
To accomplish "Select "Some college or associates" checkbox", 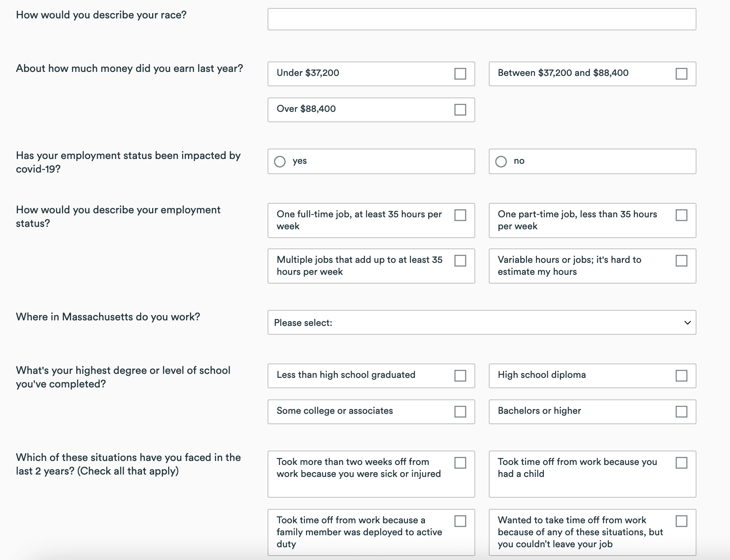I will click(x=460, y=412).
